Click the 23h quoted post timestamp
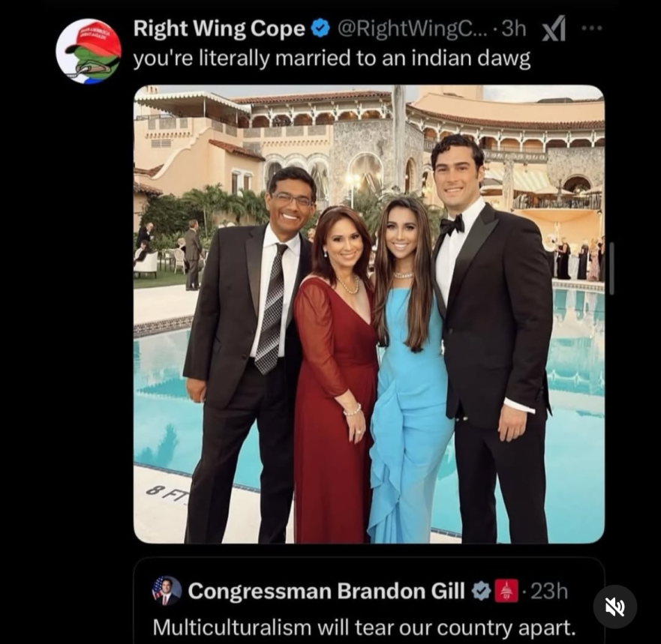 [x=549, y=591]
